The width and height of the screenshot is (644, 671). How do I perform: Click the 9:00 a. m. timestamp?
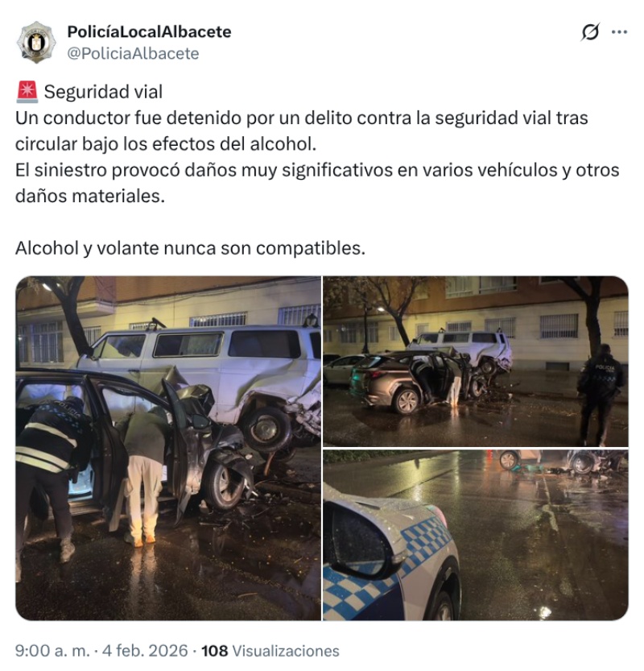click(x=52, y=651)
